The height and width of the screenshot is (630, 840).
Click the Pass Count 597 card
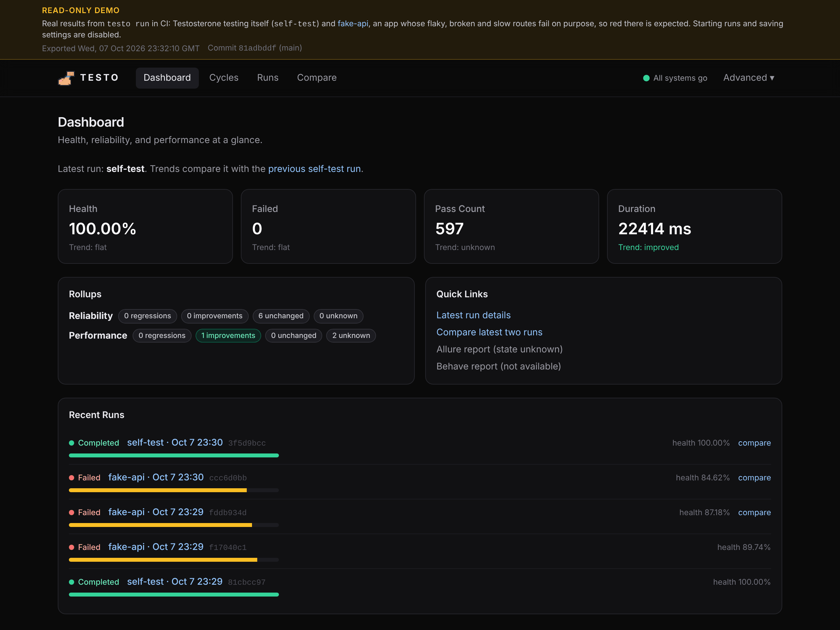[x=511, y=226]
